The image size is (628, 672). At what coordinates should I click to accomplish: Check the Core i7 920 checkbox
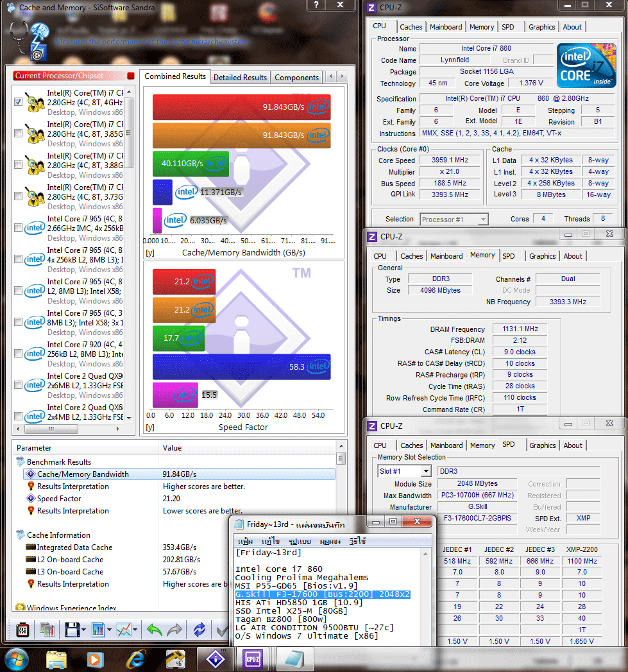(x=18, y=354)
